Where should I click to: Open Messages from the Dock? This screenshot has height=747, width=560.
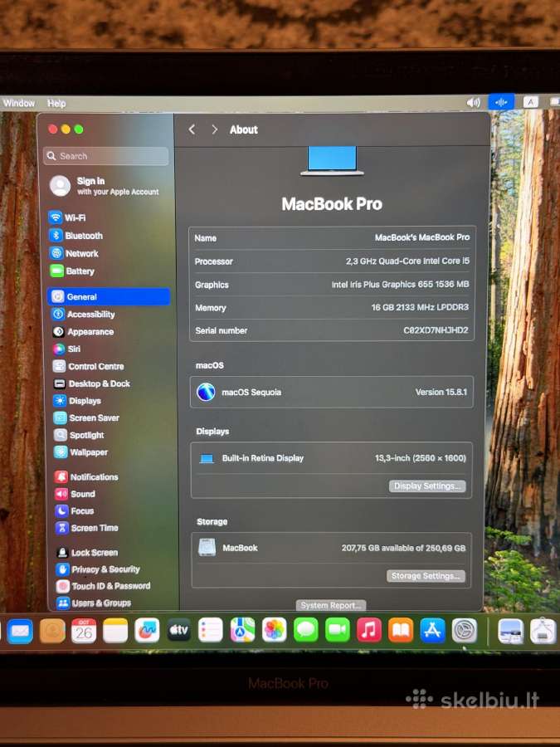pyautogui.click(x=305, y=630)
